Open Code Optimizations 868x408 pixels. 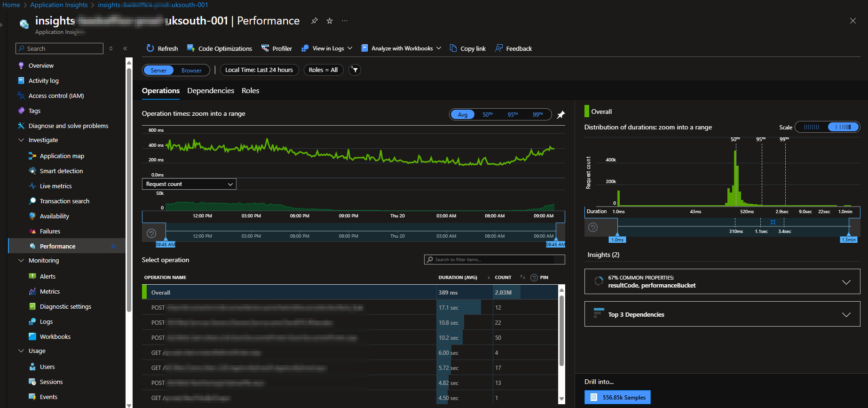220,48
